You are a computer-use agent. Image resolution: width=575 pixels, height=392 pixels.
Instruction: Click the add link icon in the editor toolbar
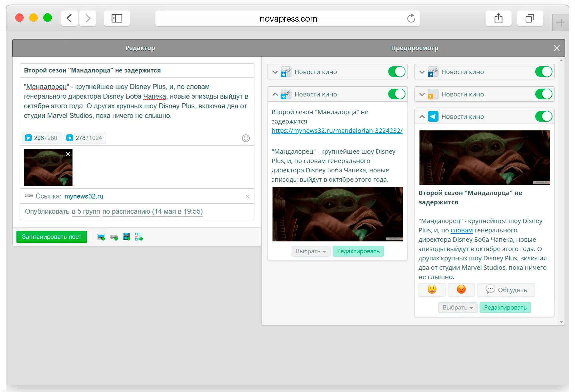(x=114, y=237)
